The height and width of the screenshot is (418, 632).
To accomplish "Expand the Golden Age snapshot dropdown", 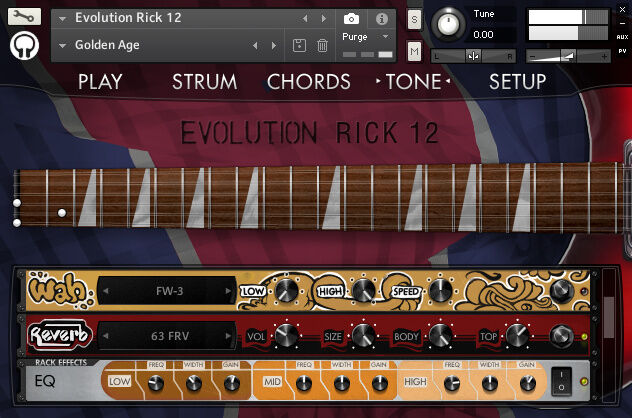I will [62, 46].
